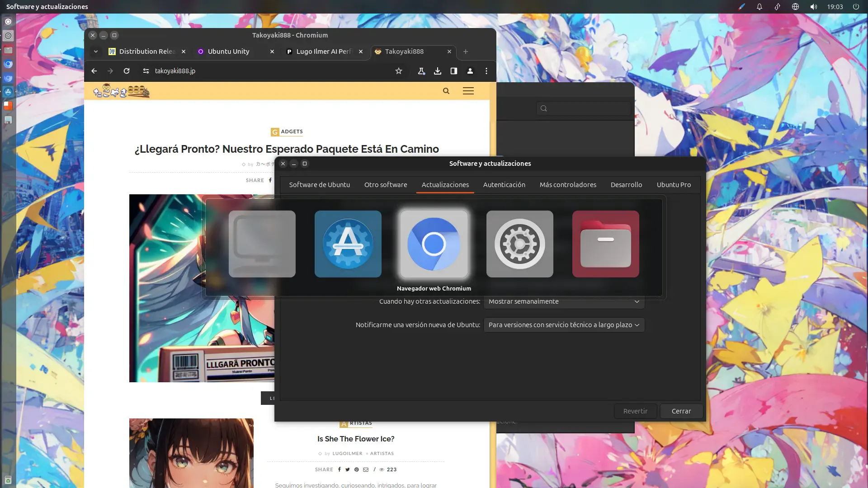Launch the Files app from the dock
Screen dimensions: 868x488
tap(8, 50)
